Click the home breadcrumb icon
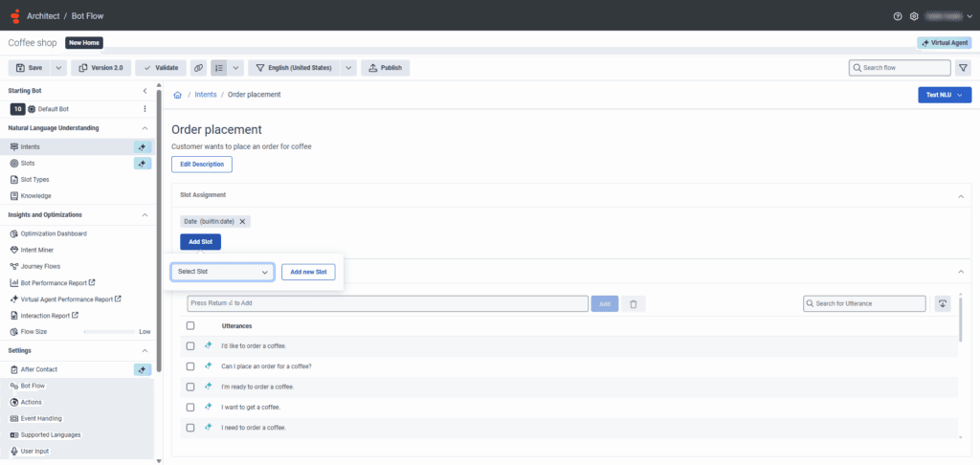 [178, 95]
